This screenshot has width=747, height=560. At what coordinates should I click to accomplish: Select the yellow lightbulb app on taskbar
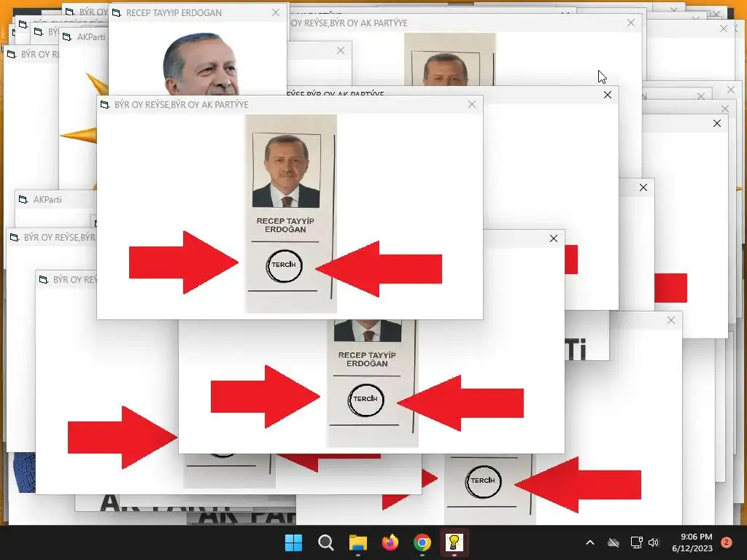click(x=454, y=542)
